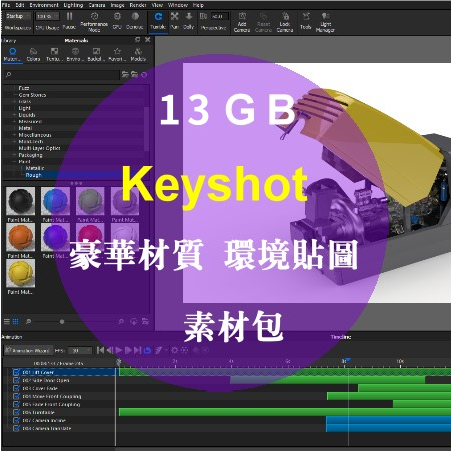Toggle Performance Mode in the toolbar

pos(94,21)
